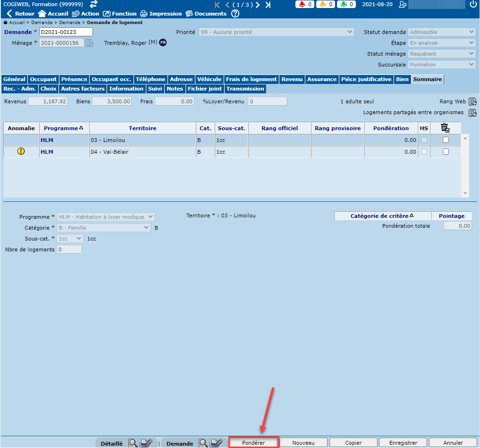Viewport: 480px width, 448px height.
Task: Open the Programme HLM dropdown
Action: coord(106,217)
